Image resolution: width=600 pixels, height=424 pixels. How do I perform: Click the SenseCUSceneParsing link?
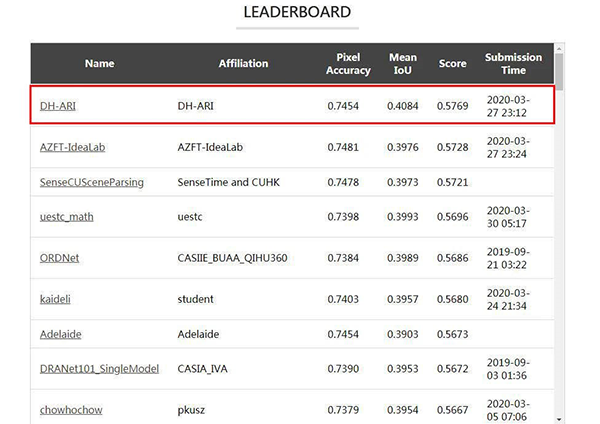click(x=92, y=182)
